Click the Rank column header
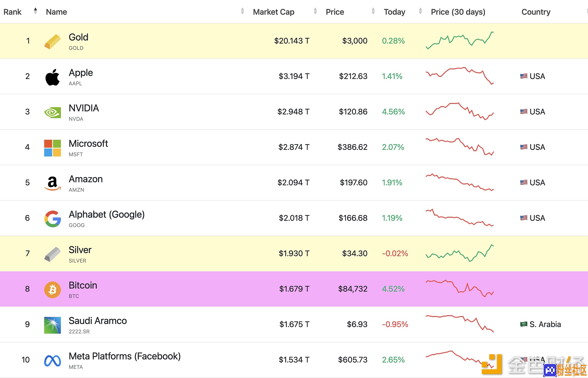This screenshot has height=378, width=588. click(12, 12)
